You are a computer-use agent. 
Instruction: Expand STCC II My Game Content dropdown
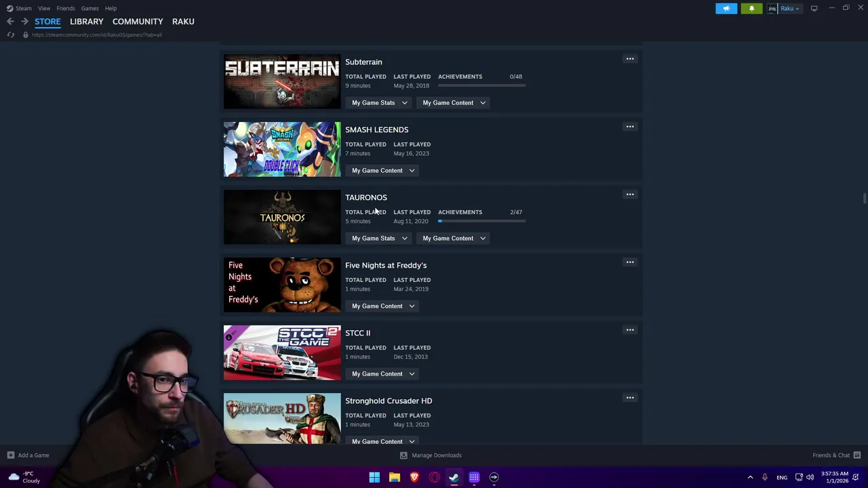click(x=383, y=374)
